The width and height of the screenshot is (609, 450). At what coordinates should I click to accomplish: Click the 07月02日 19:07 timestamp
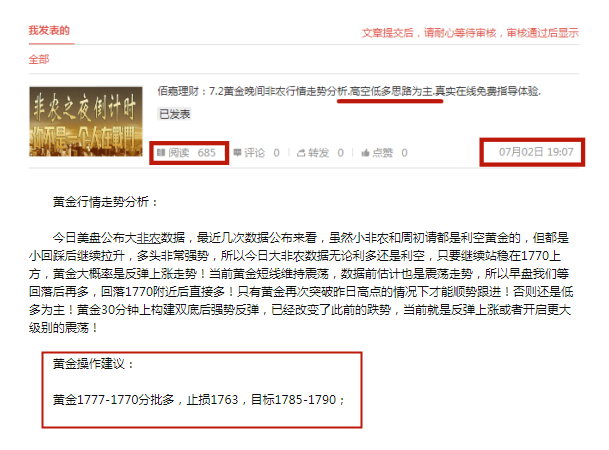(536, 152)
